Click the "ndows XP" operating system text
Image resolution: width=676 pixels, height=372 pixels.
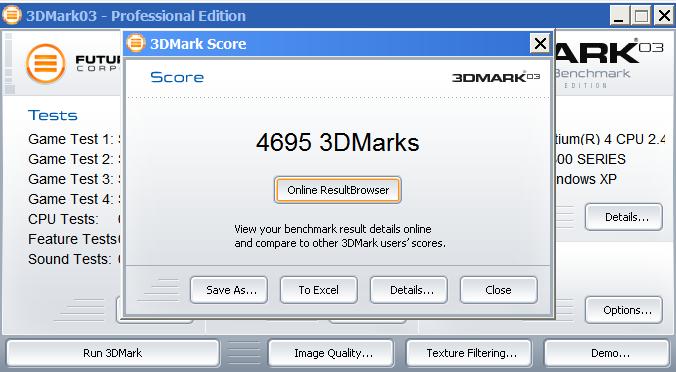click(586, 179)
